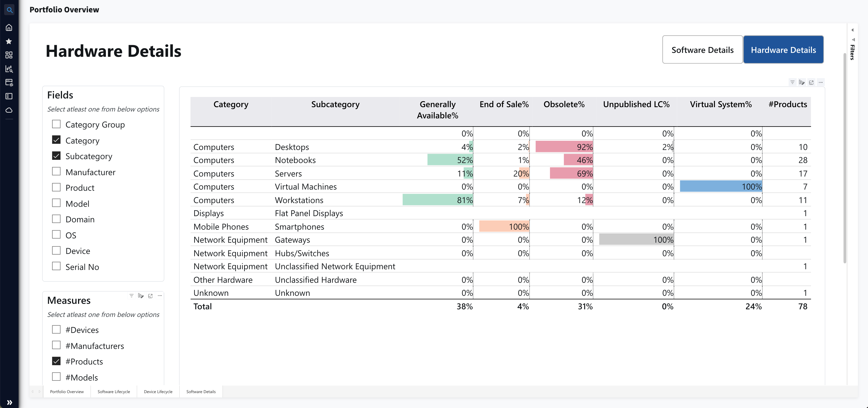Collapse the Filters panel with the chevron
Image resolution: width=868 pixels, height=408 pixels.
(x=853, y=30)
